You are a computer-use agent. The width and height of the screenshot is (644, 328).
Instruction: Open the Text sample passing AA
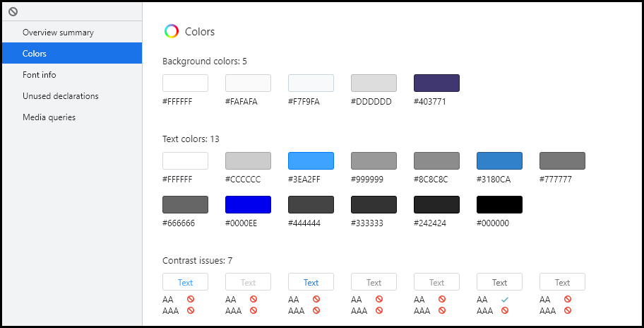499,282
